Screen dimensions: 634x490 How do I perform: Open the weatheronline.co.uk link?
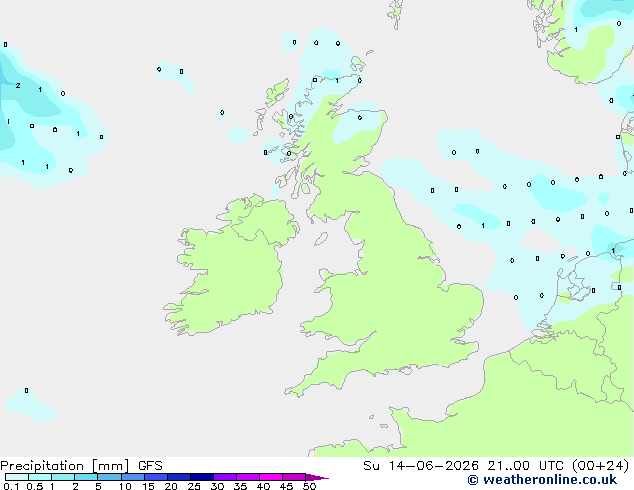tap(542, 480)
